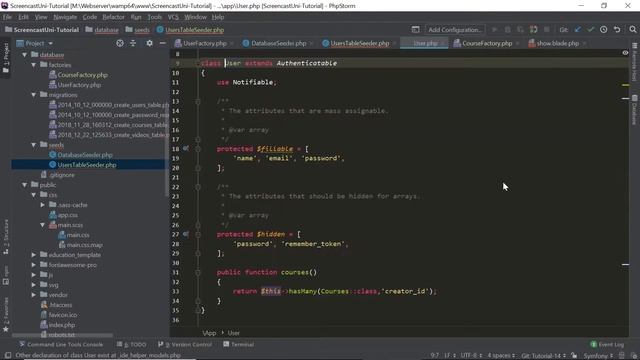The width and height of the screenshot is (640, 360).
Task: Open the Refactor menu
Action: click(x=113, y=17)
